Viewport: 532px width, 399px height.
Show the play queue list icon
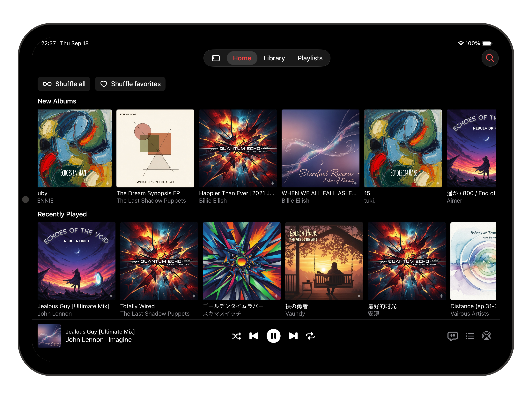(x=470, y=336)
